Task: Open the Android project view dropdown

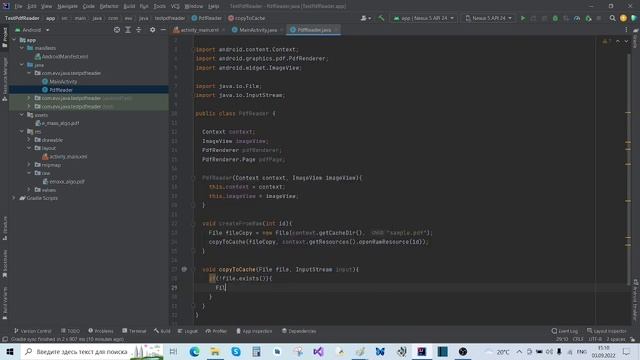Action: click(x=32, y=30)
